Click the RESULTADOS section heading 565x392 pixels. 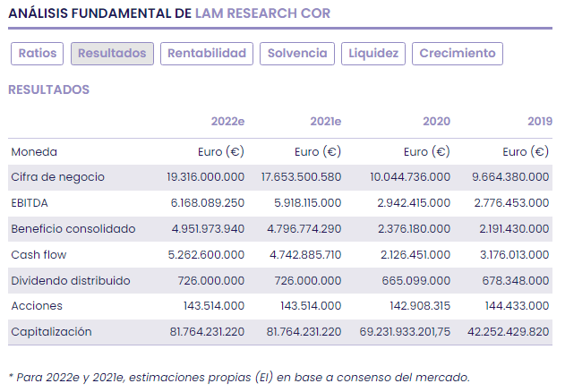(48, 89)
